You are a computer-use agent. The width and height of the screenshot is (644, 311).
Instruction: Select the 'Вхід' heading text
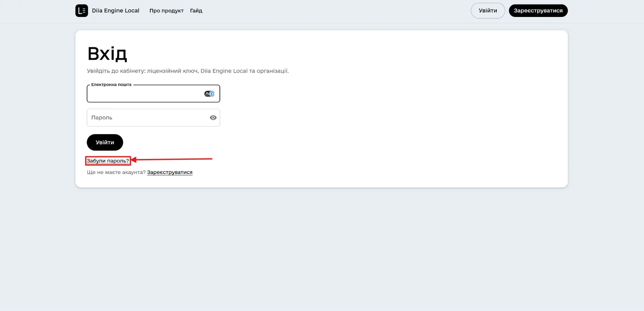[107, 54]
